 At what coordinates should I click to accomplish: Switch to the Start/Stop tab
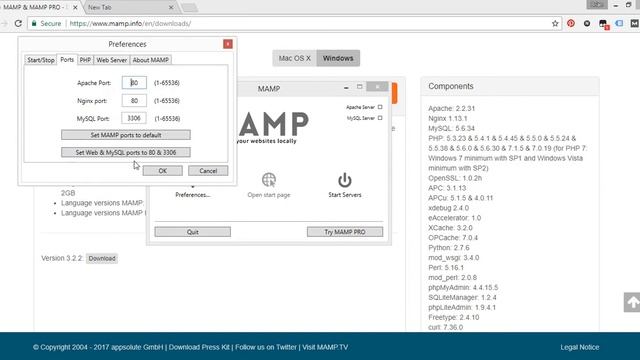tap(40, 60)
